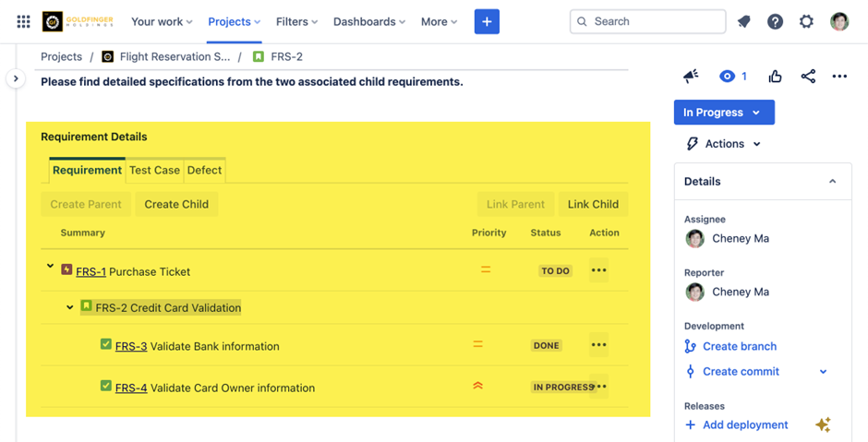
Task: Expand the sidebar with the arrow toggle
Action: coord(16,79)
